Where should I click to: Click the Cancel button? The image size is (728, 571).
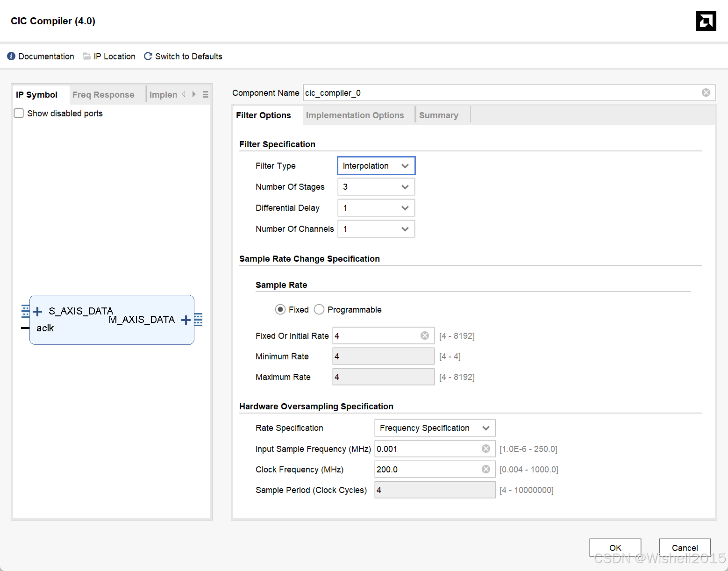tap(685, 548)
